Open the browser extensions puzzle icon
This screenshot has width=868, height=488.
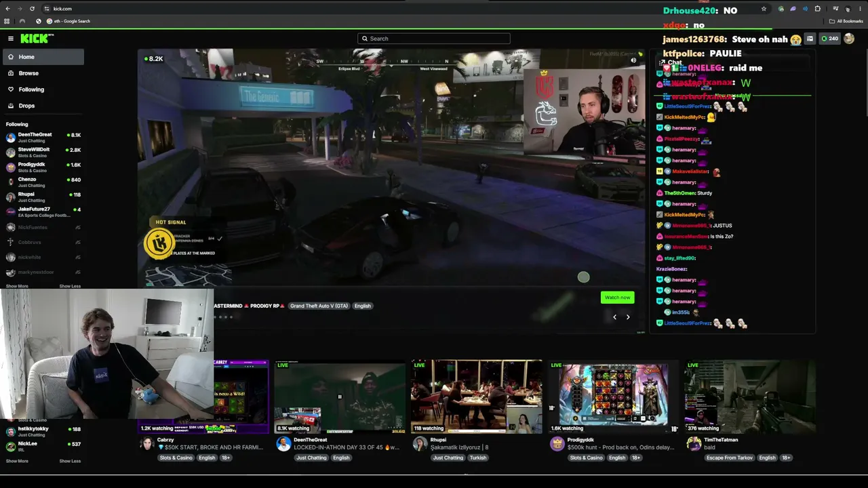tap(817, 9)
